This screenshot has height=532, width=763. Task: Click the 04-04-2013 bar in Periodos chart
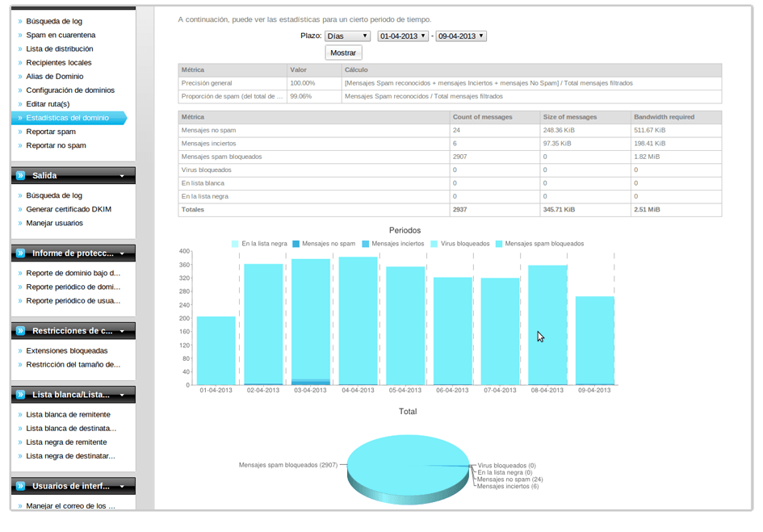358,321
